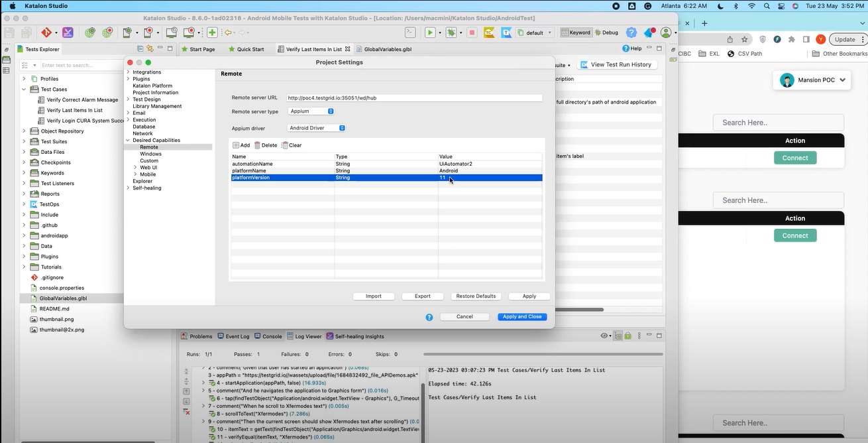Click the Apply button in Project Settings
Image resolution: width=868 pixels, height=443 pixels.
[x=529, y=296]
